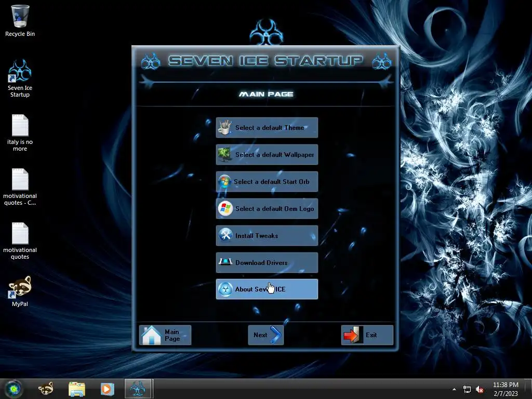
Task: Show hidden tray icons arrow
Action: pyautogui.click(x=454, y=389)
